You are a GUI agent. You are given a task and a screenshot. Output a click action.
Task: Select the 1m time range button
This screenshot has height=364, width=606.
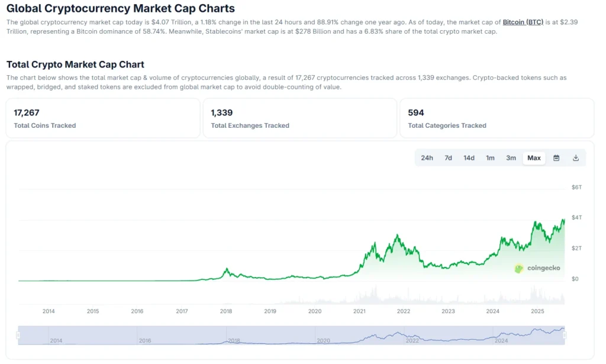coord(491,158)
